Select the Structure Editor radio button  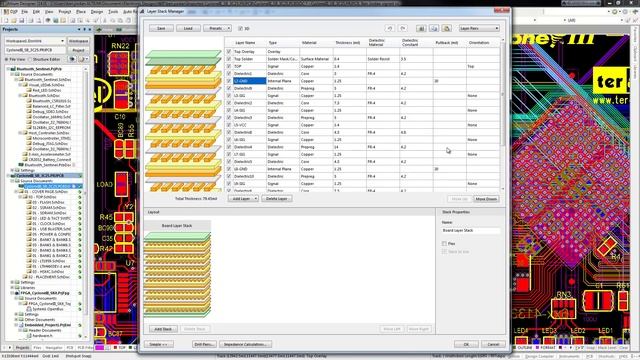30,60
